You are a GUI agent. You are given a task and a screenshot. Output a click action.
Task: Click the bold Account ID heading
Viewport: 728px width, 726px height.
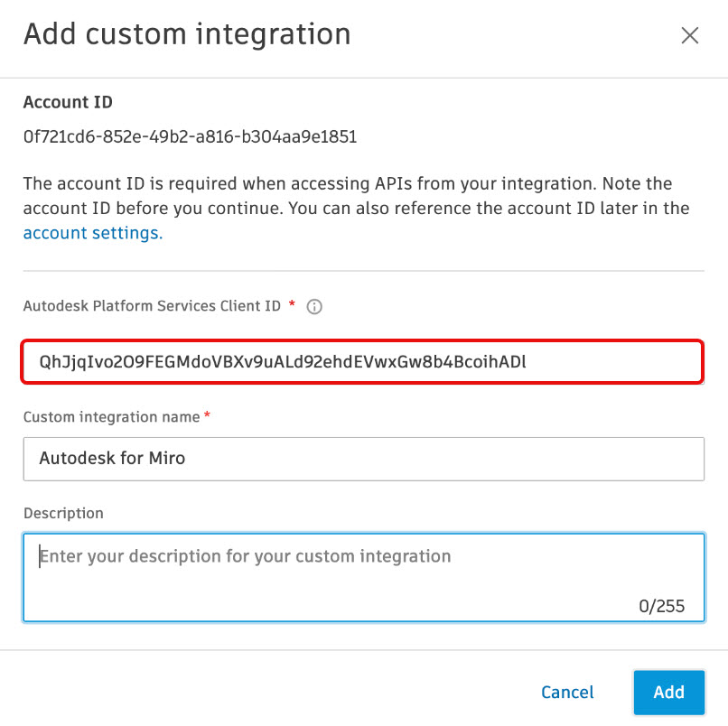[x=68, y=102]
